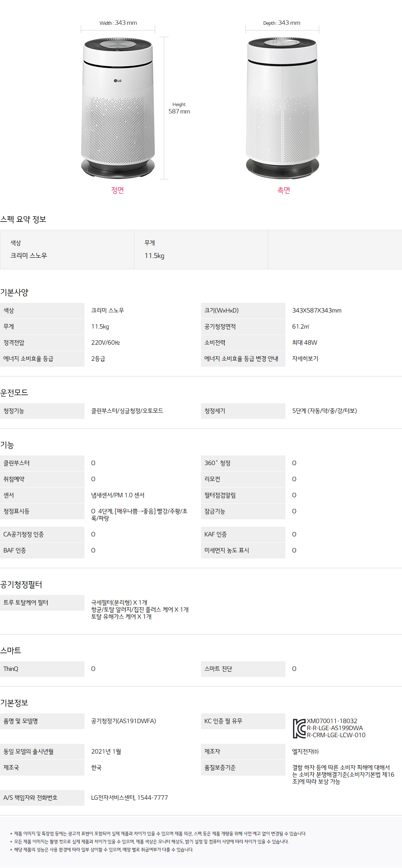
Task: Click the Height 587 mm dimension label
Action: click(x=179, y=108)
